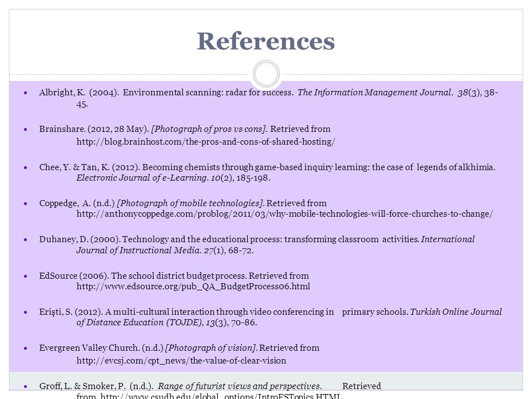Viewport: 532px width, 399px height.
Task: Open the anthonycoppedge.com problog URL
Action: (x=285, y=214)
